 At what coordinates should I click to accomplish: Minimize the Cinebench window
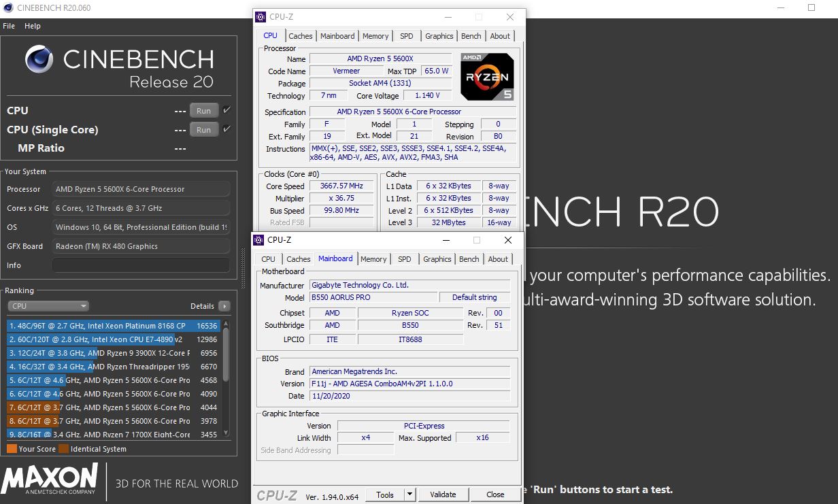click(x=780, y=7)
